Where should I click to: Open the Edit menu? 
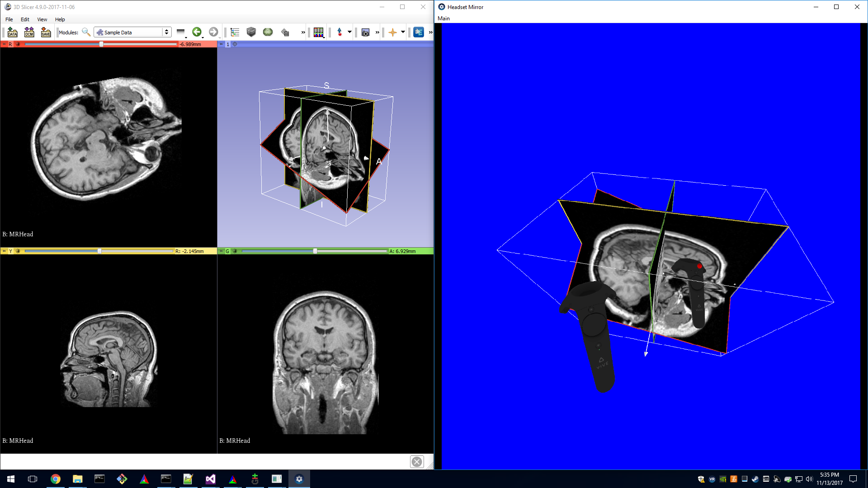pyautogui.click(x=25, y=19)
